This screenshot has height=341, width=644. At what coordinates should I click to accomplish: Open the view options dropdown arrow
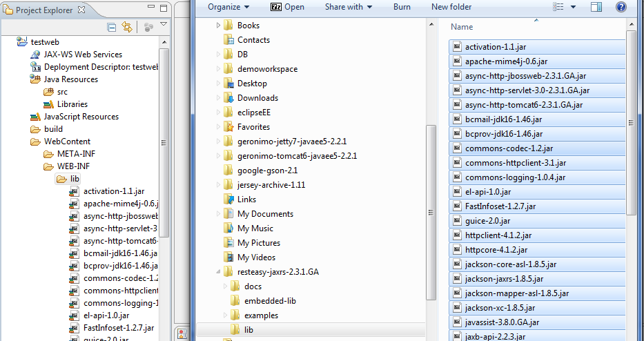574,8
